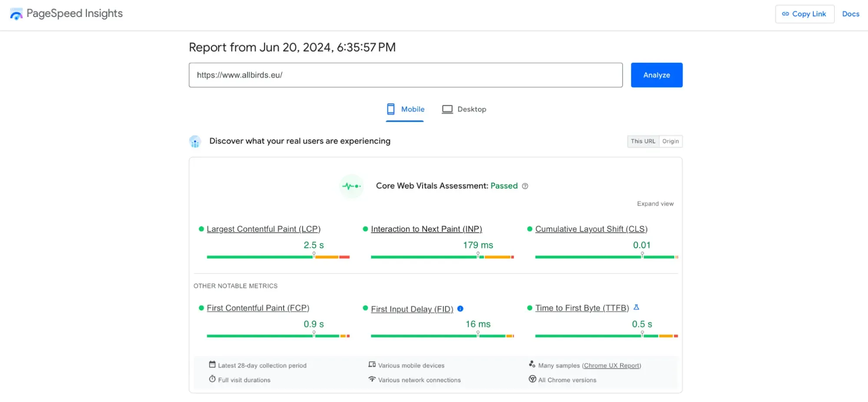Open Interaction to Next Paint (INP) link

[x=426, y=229]
